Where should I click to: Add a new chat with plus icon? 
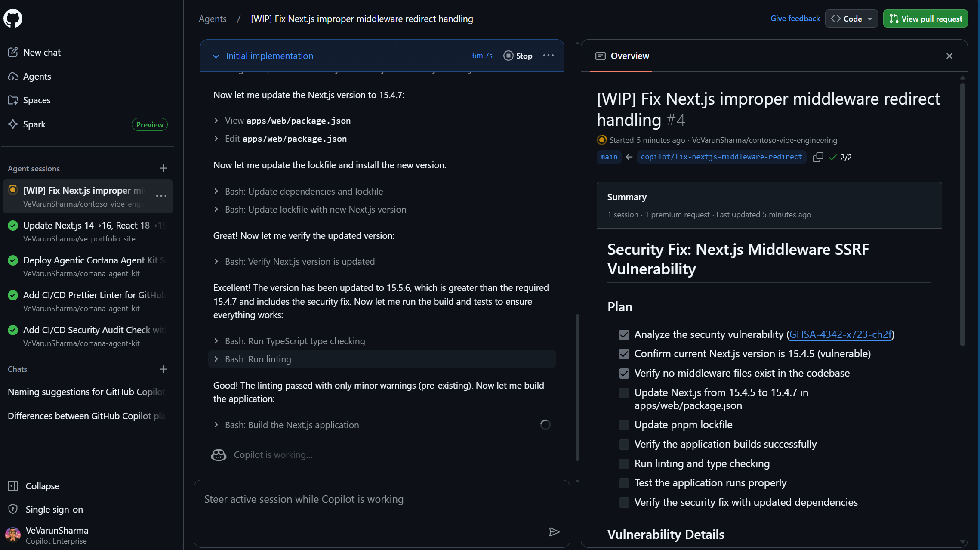tap(163, 369)
